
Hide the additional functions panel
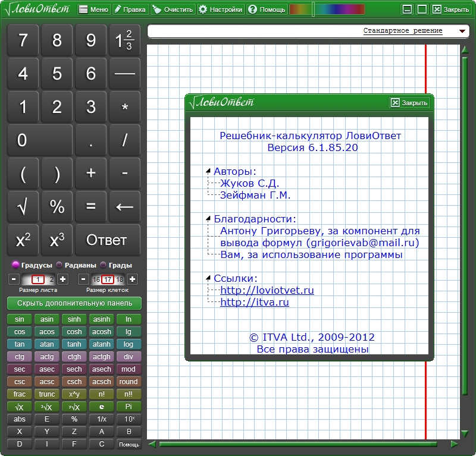click(x=74, y=303)
